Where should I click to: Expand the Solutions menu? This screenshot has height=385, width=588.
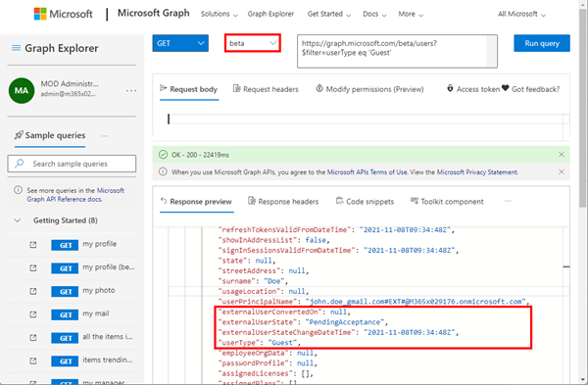point(219,14)
